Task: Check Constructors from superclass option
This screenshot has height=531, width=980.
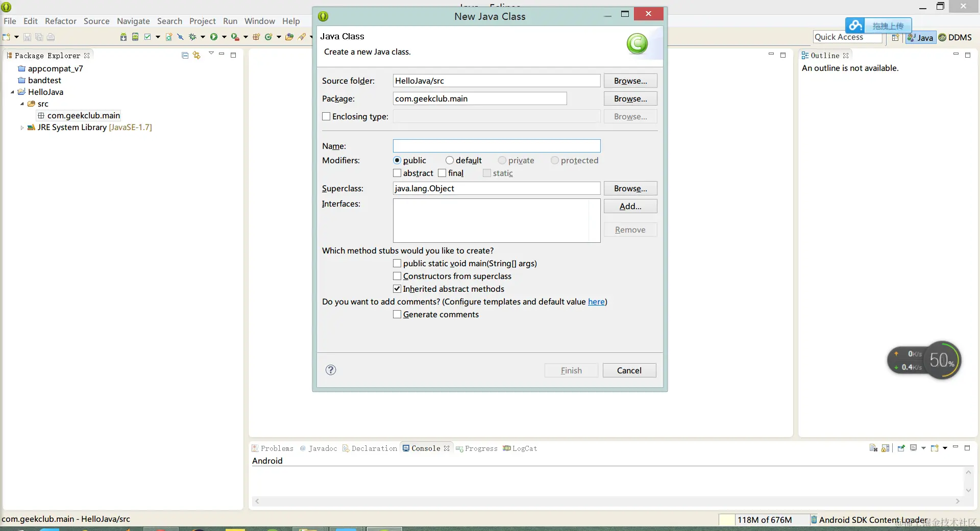Action: [x=397, y=276]
